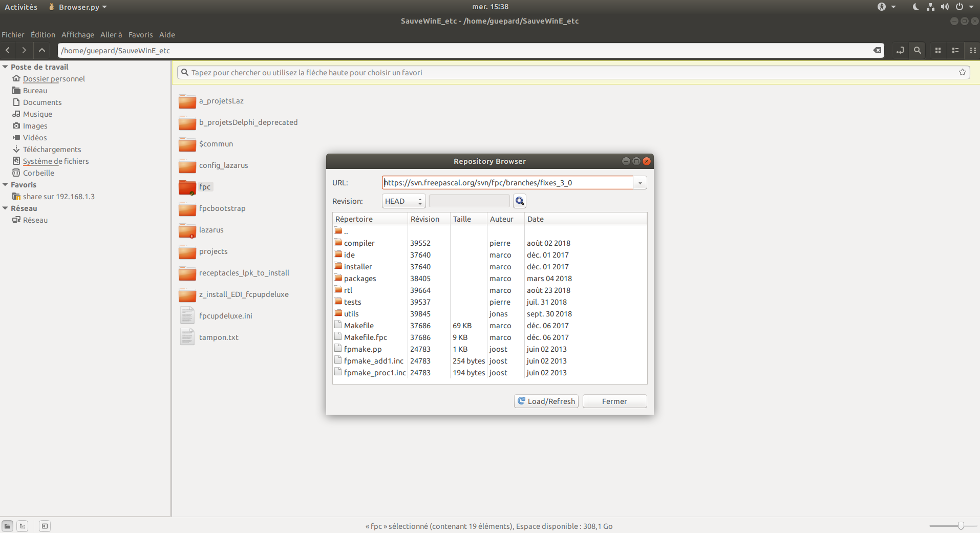
Task: Open the Affichage menu
Action: [78, 35]
